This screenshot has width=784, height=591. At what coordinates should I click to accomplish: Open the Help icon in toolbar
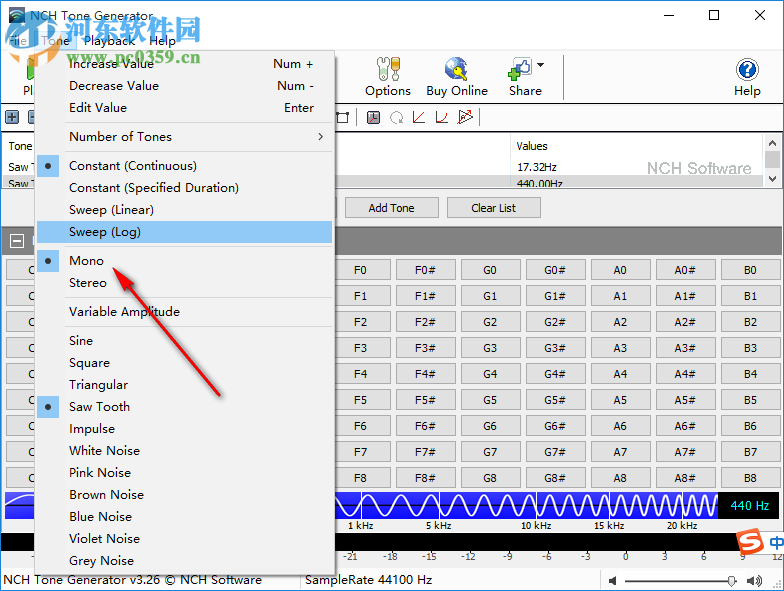pos(747,76)
